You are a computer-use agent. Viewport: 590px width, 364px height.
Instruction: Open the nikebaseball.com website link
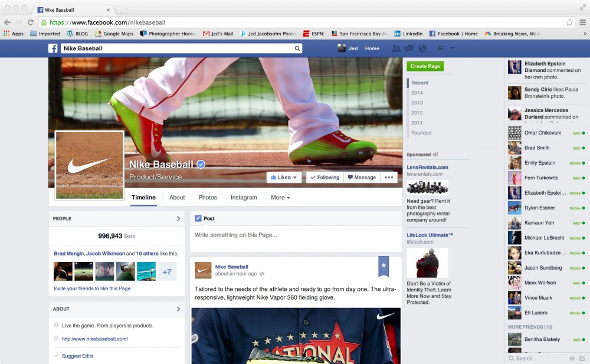(x=95, y=339)
